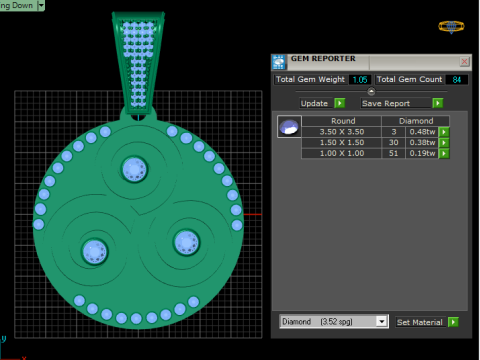Click the viewport title label

click(17, 5)
